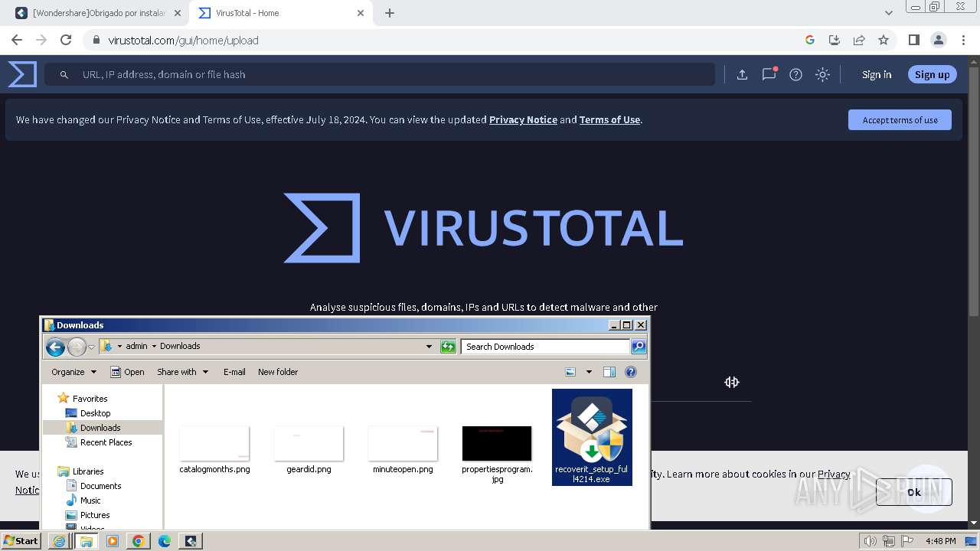Click the Explorer back button
Screen dimensions: 980x551
tap(55, 347)
